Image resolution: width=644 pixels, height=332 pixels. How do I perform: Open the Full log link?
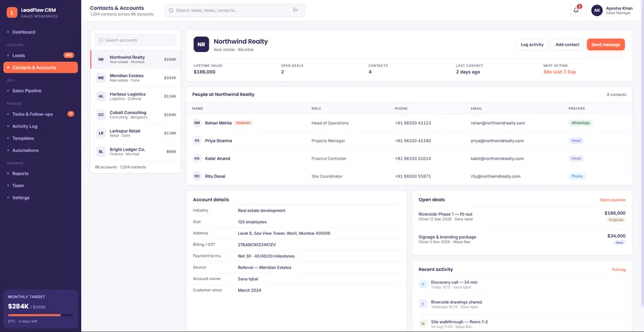618,270
